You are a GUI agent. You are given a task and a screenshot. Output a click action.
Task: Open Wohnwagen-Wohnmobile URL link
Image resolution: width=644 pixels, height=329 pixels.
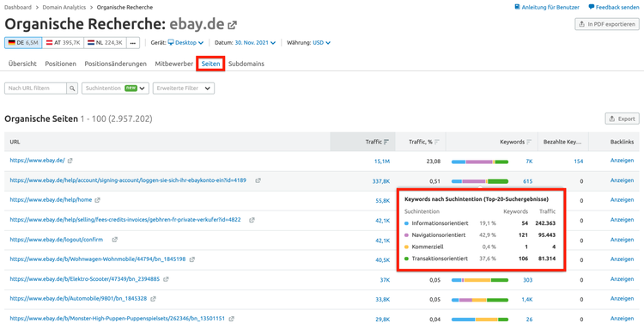pyautogui.click(x=98, y=259)
